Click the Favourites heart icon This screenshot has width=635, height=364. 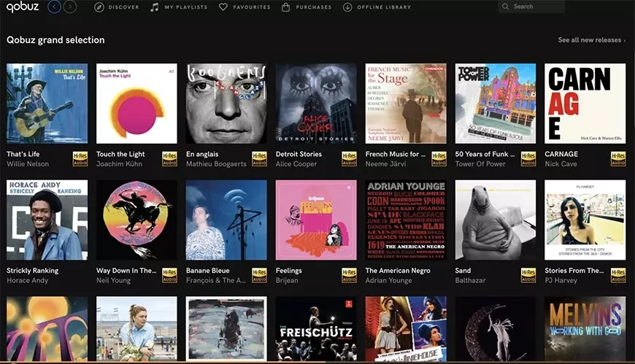pyautogui.click(x=223, y=7)
